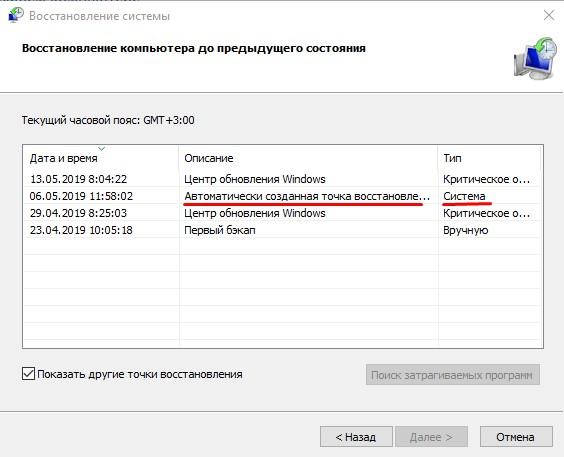This screenshot has height=457, width=564.
Task: Click 'Критическое о...' type in 29.04.2019 row
Action: tap(486, 213)
